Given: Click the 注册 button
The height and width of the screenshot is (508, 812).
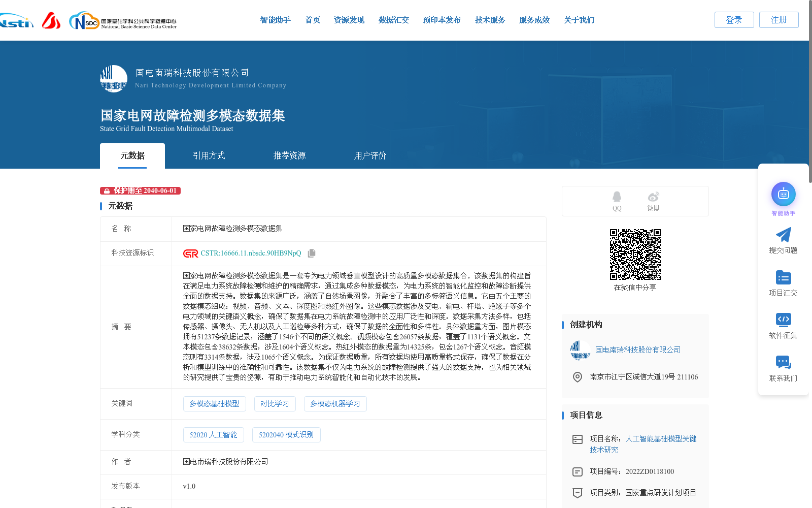Looking at the screenshot, I should (779, 20).
